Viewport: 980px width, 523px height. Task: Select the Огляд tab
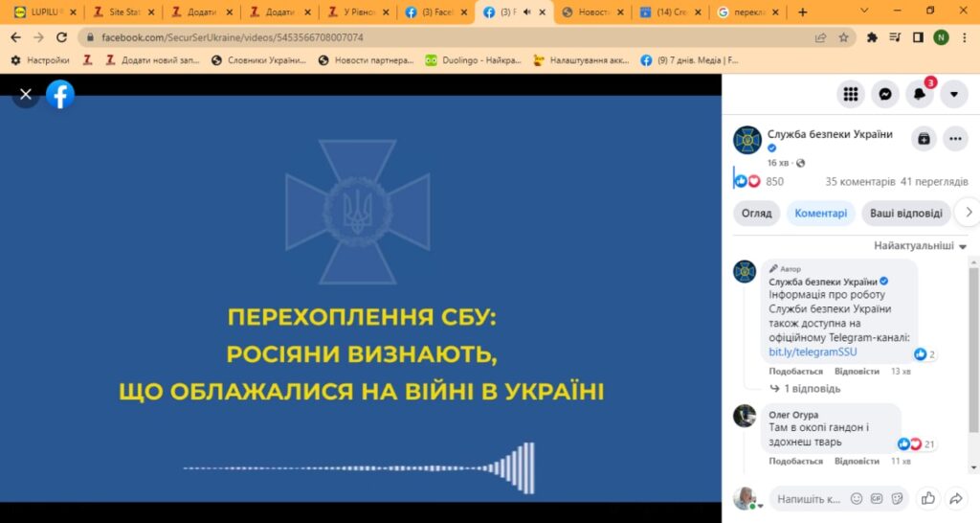click(x=756, y=214)
